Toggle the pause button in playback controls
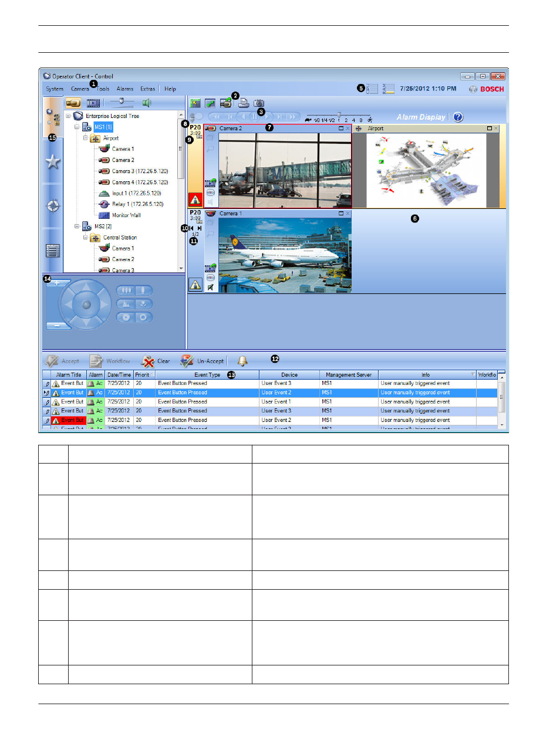 pyautogui.click(x=254, y=117)
